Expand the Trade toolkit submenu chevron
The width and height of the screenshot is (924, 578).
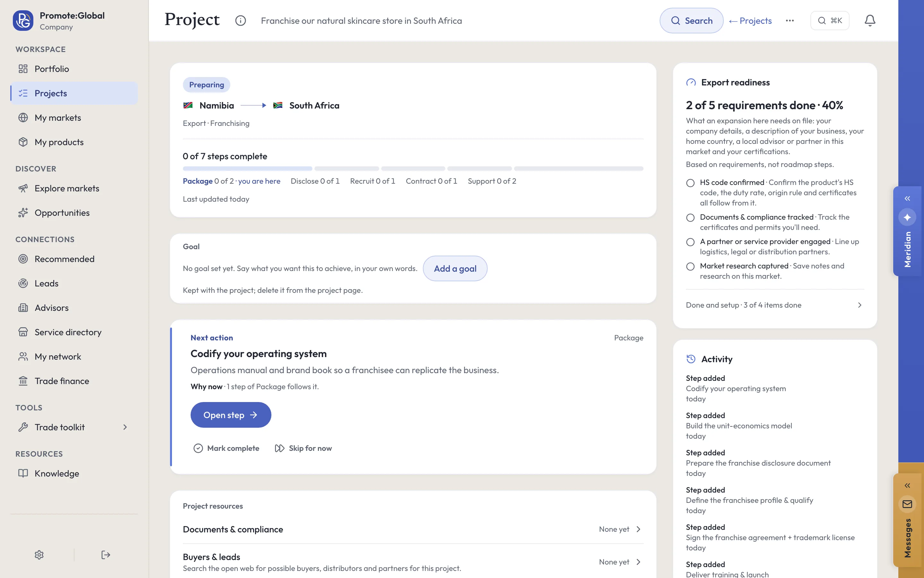pyautogui.click(x=125, y=427)
